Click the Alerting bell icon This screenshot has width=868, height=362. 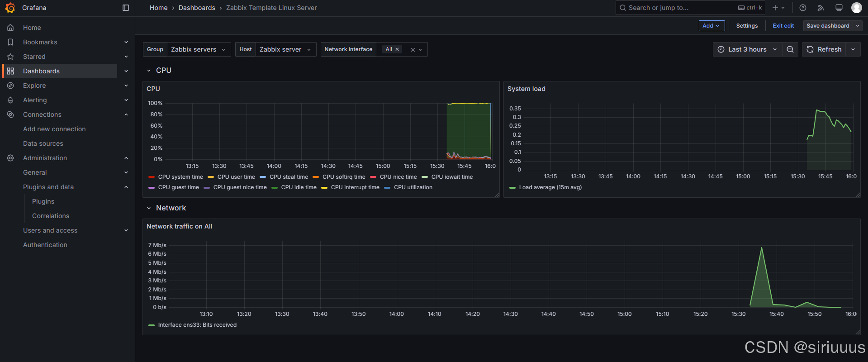point(10,100)
